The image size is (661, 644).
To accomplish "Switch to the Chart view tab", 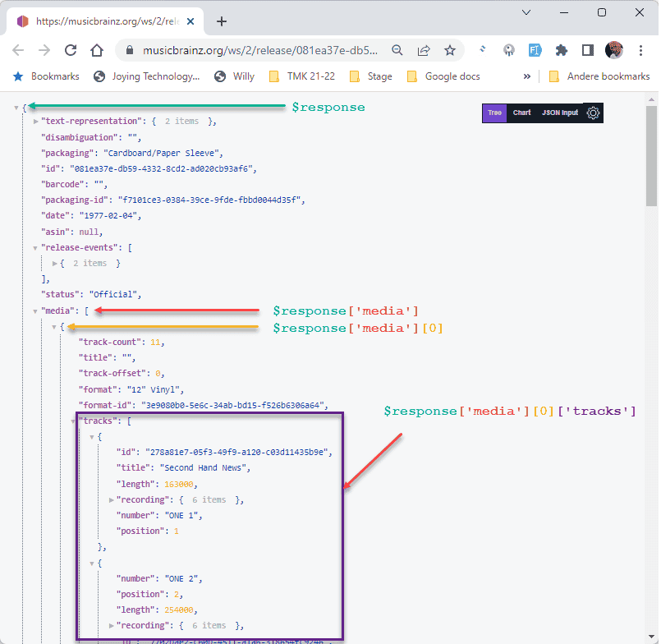I will pos(521,113).
